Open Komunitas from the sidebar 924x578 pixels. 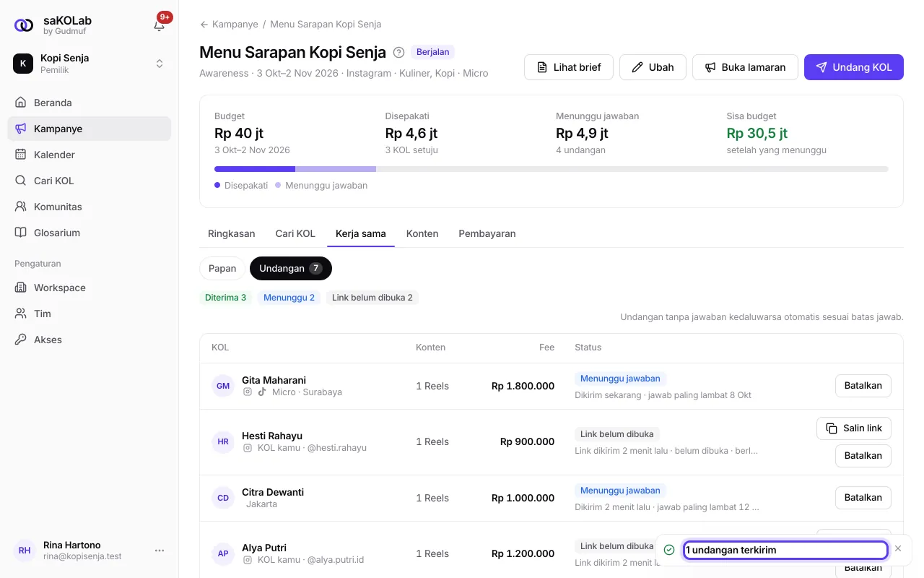89,207
